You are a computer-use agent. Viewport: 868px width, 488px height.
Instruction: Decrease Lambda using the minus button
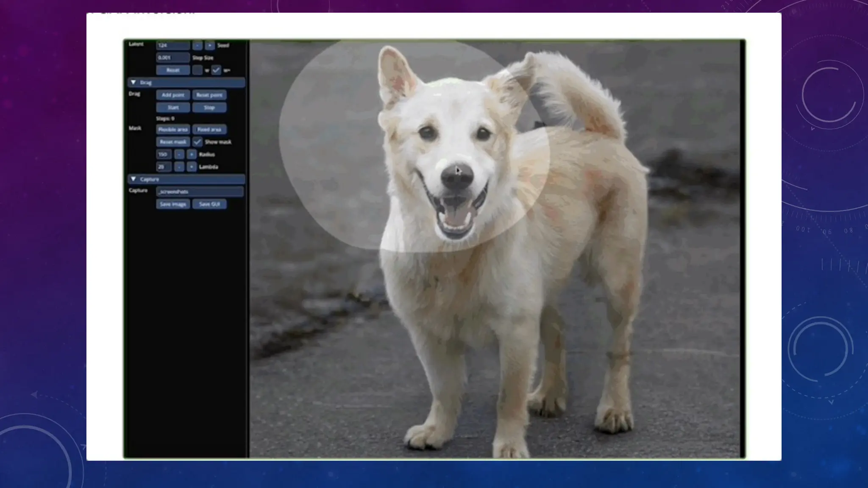point(179,167)
